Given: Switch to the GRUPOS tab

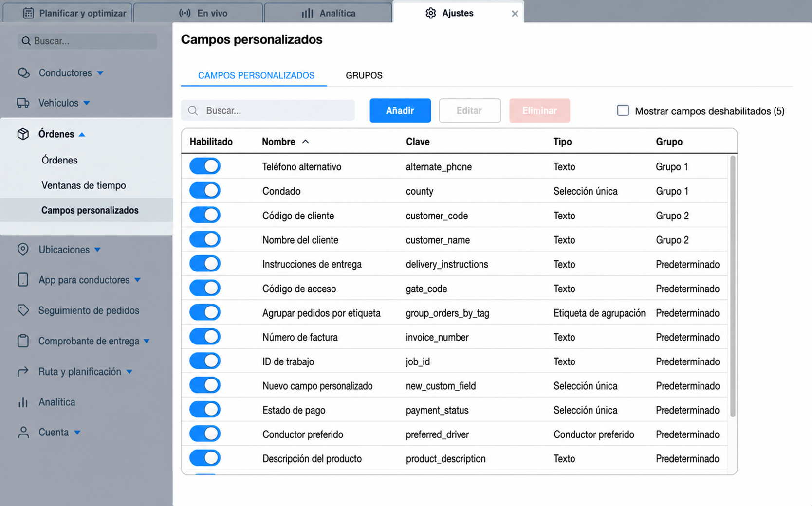Looking at the screenshot, I should coord(364,75).
